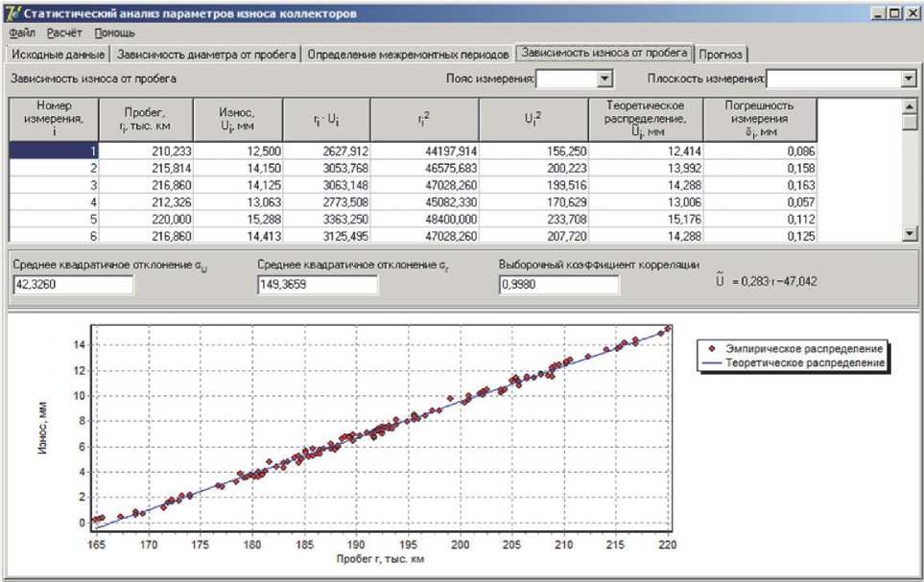Click Теоретическое распределение legend line
The height and width of the screenshot is (582, 924).
point(711,364)
